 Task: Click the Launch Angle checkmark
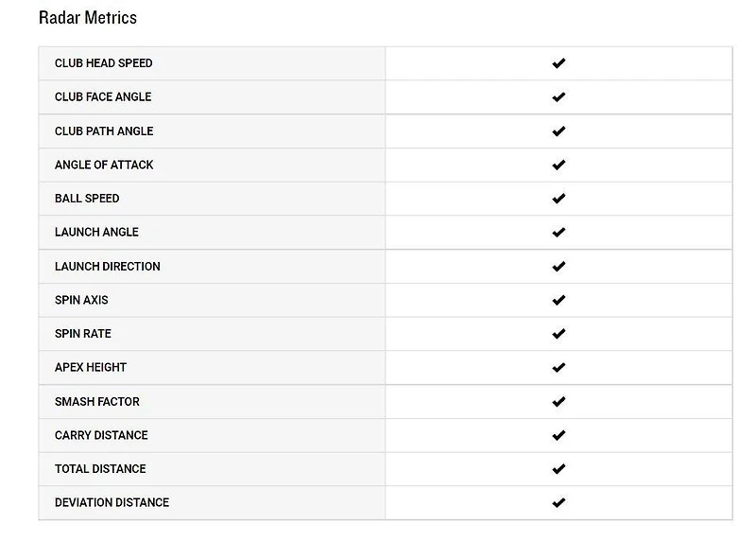(x=558, y=233)
